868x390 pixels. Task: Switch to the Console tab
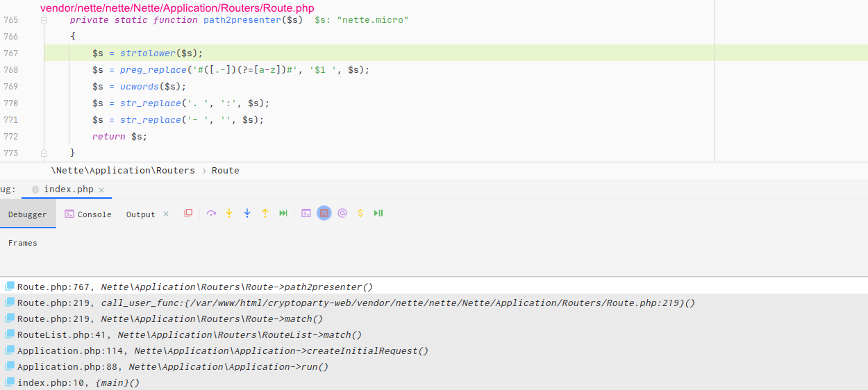pos(88,214)
